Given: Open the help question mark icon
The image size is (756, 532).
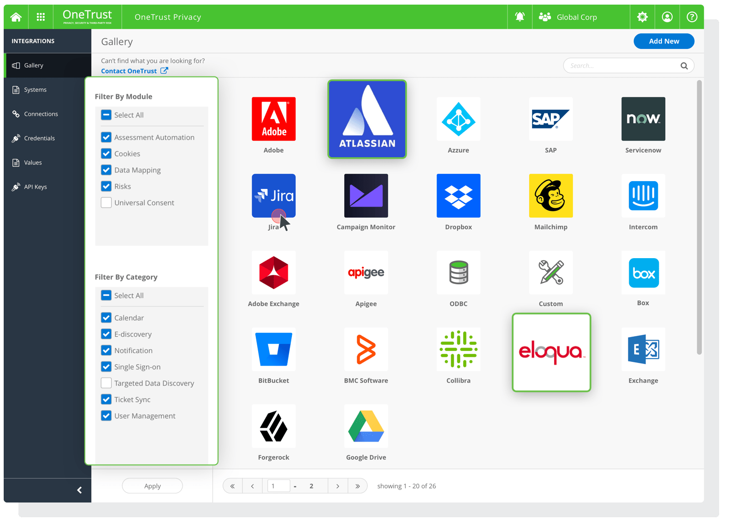Looking at the screenshot, I should pos(691,17).
